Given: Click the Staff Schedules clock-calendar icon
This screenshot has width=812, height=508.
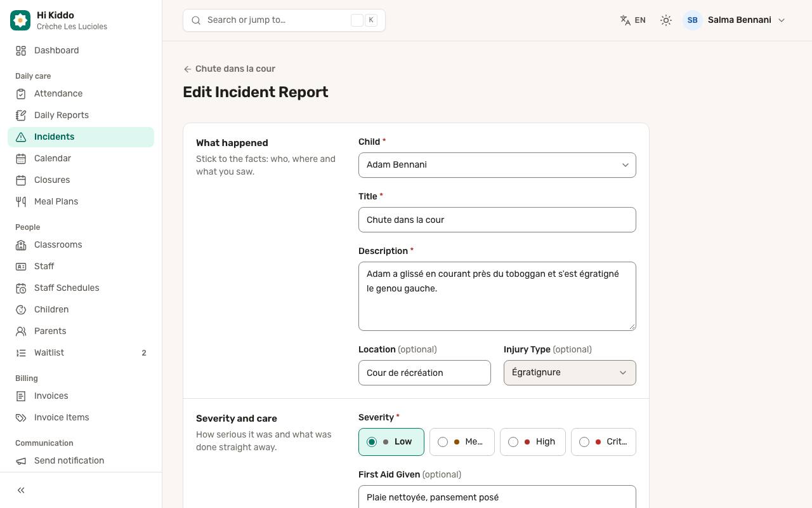Looking at the screenshot, I should [21, 288].
